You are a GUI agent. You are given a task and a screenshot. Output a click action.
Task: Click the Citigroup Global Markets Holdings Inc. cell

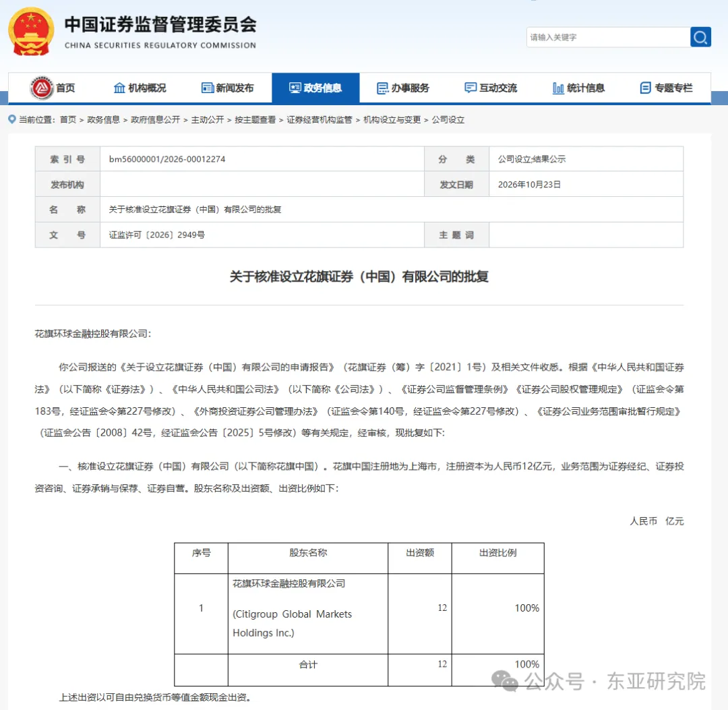308,614
